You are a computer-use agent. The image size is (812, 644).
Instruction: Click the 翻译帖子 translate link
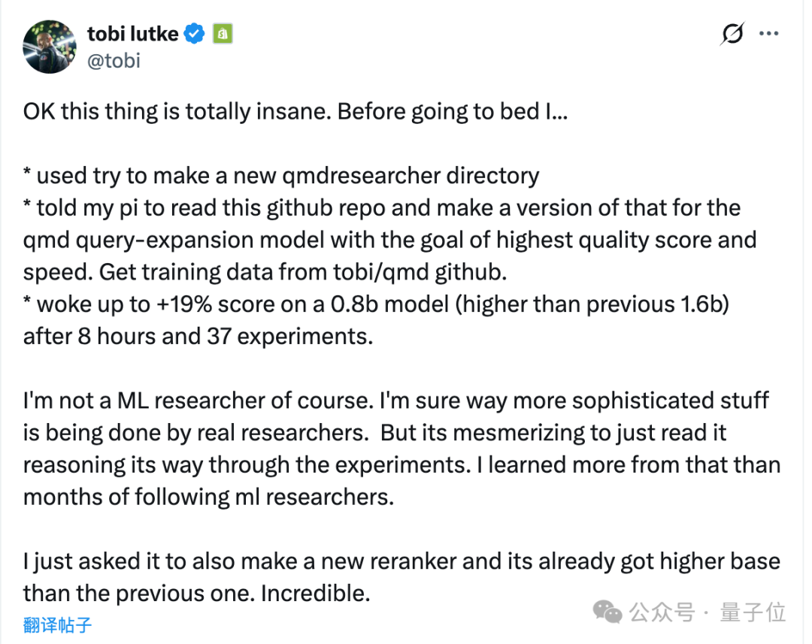pyautogui.click(x=57, y=624)
